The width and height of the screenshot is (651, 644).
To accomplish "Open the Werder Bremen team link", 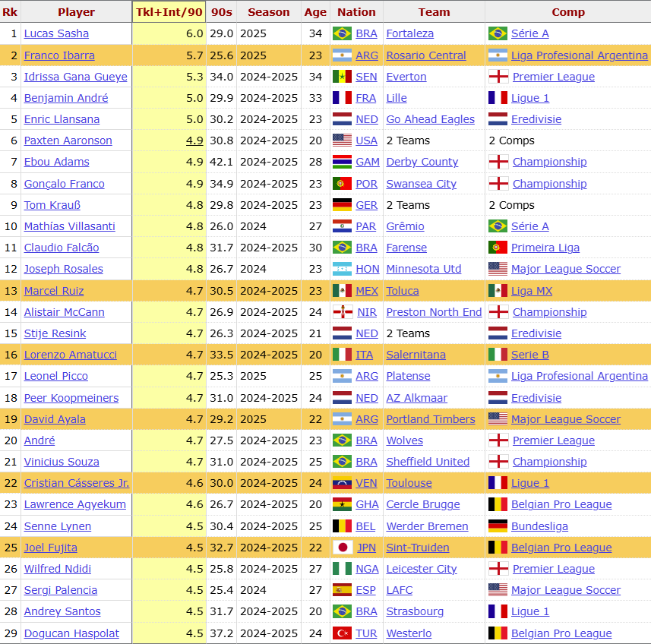I will (x=427, y=526).
